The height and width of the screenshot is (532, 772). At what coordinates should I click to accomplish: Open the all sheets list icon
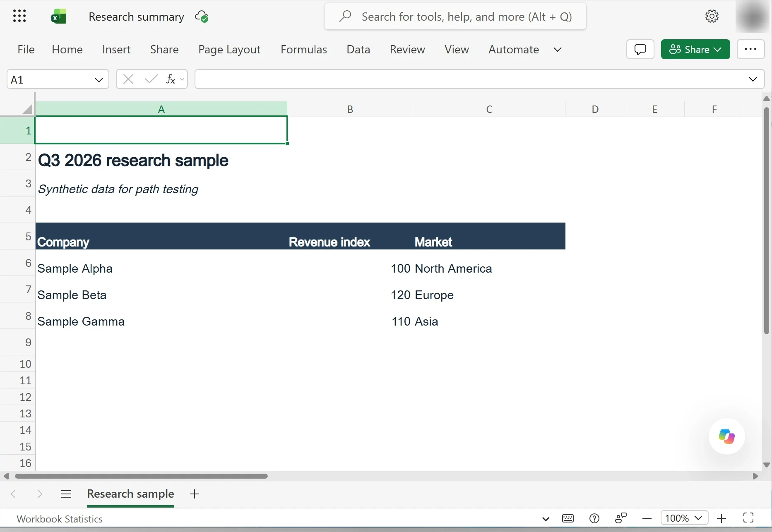pyautogui.click(x=66, y=494)
